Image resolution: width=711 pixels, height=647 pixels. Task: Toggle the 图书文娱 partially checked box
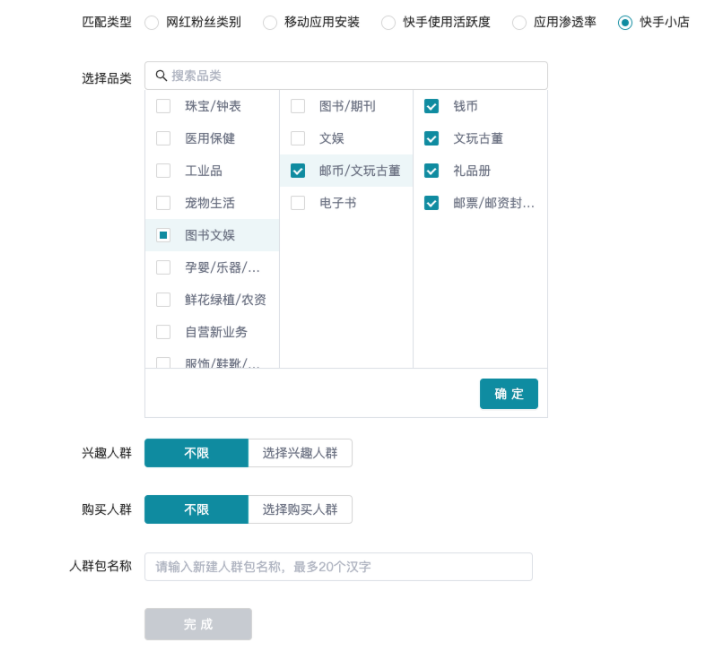pyautogui.click(x=163, y=235)
